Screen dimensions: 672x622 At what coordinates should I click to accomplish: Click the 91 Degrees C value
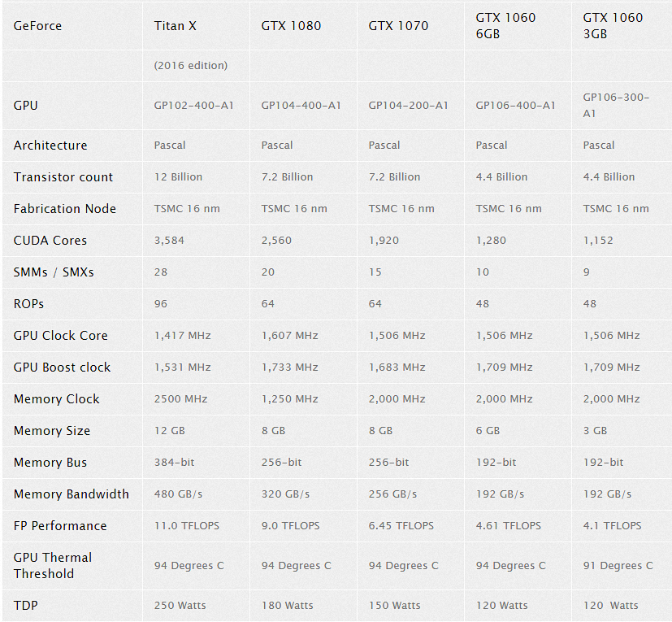[x=618, y=566]
